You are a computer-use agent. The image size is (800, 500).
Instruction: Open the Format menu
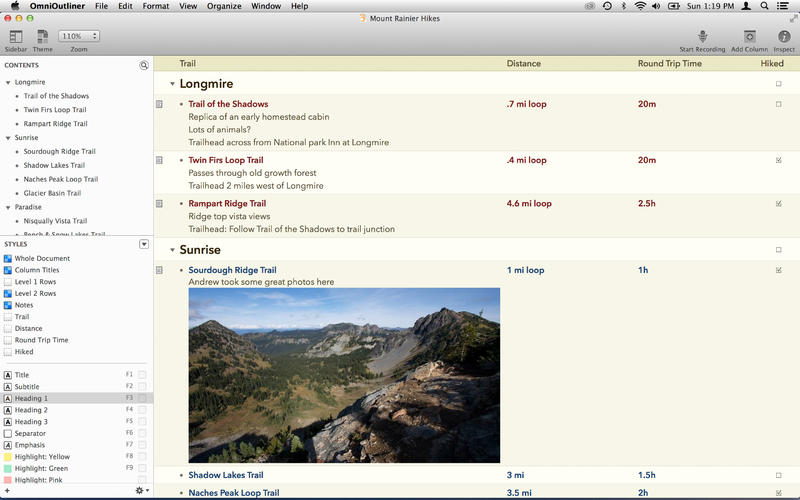point(156,7)
